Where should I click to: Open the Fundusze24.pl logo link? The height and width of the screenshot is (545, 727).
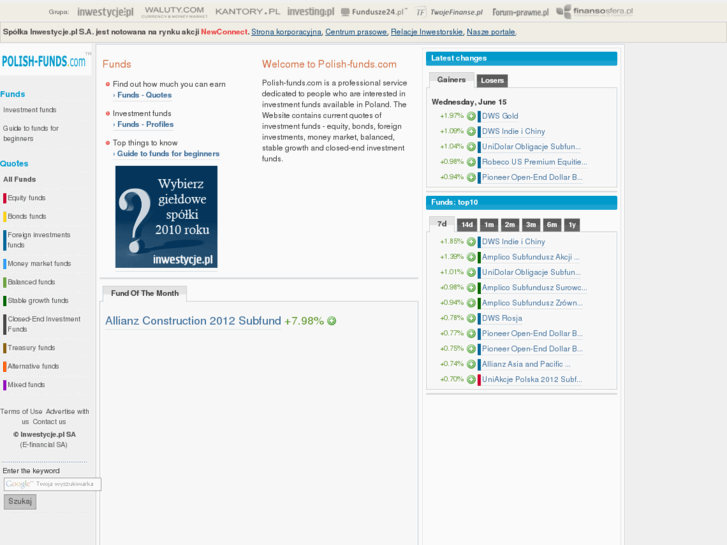point(374,12)
